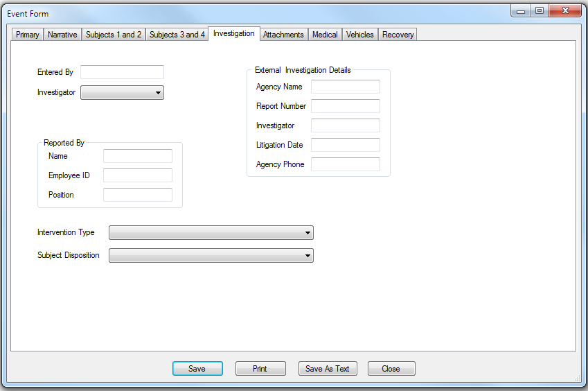Viewport: 588px width, 391px height.
Task: Expand the Investigator dropdown
Action: pos(123,92)
